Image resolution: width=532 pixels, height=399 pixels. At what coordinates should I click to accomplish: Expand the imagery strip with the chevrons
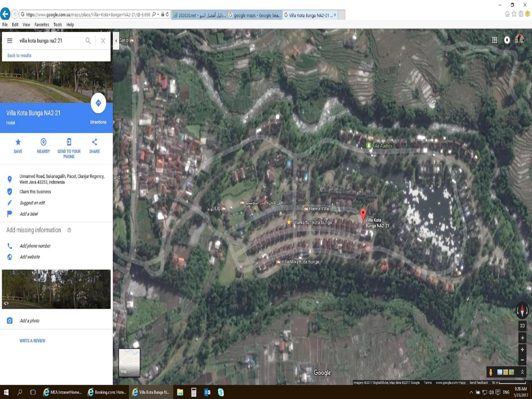[522, 372]
